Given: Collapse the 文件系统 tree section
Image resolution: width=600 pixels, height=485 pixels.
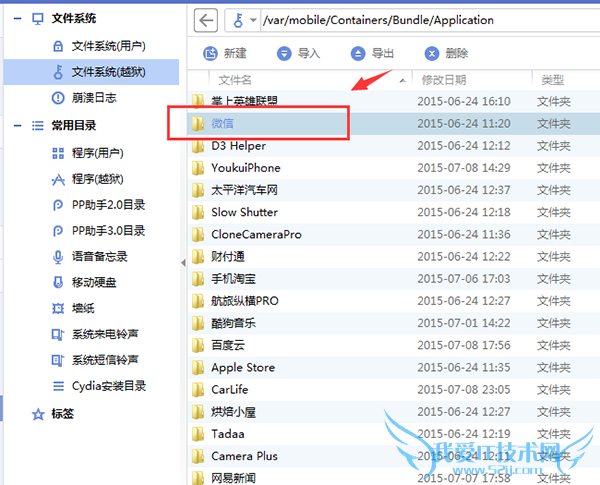Looking at the screenshot, I should point(18,18).
